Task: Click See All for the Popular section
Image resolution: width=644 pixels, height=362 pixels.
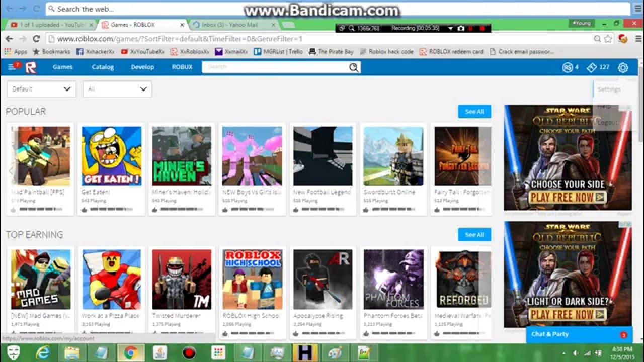Action: pyautogui.click(x=474, y=112)
